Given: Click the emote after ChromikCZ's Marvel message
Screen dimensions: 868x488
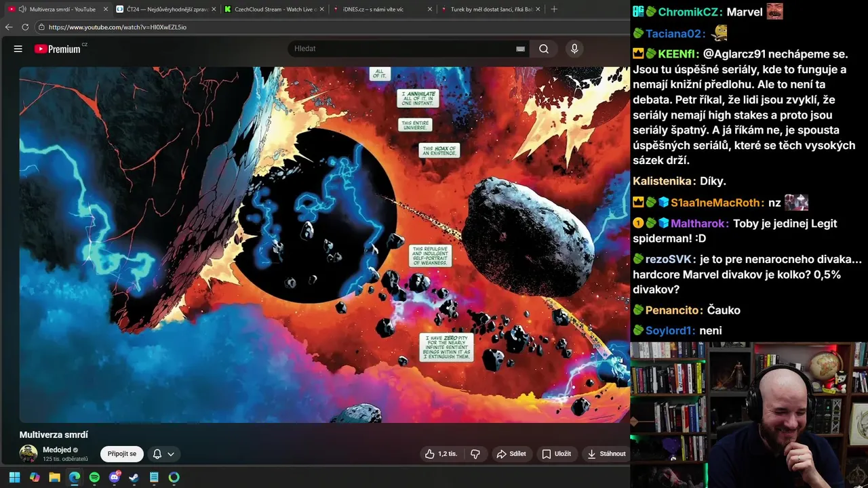Looking at the screenshot, I should click(x=774, y=12).
